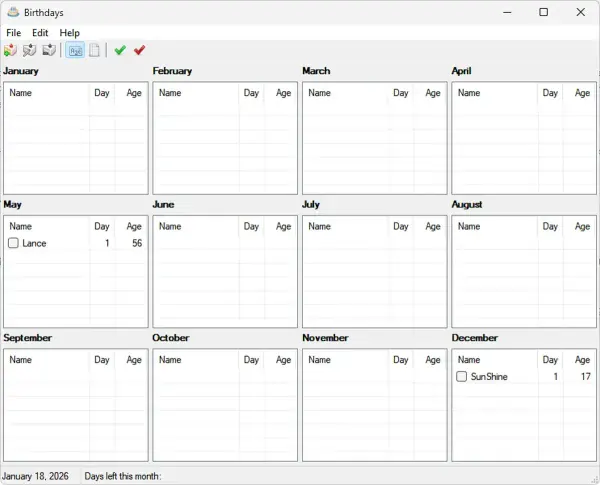Open the File menu
600x485 pixels.
click(14, 33)
